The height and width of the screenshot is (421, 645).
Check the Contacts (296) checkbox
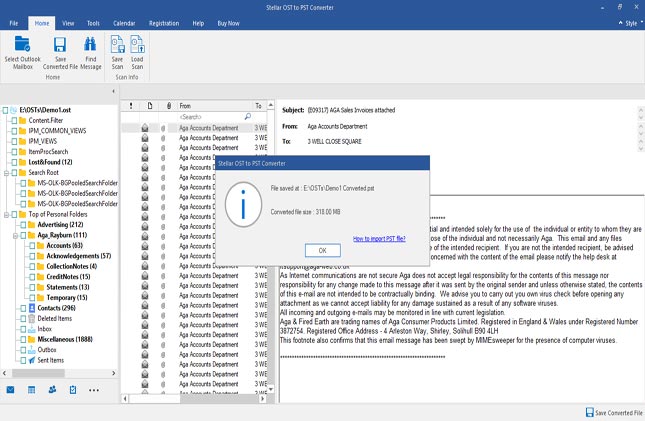coord(23,308)
